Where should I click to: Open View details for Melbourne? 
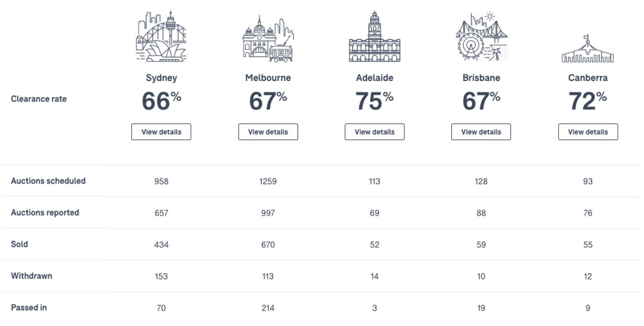coord(268,132)
